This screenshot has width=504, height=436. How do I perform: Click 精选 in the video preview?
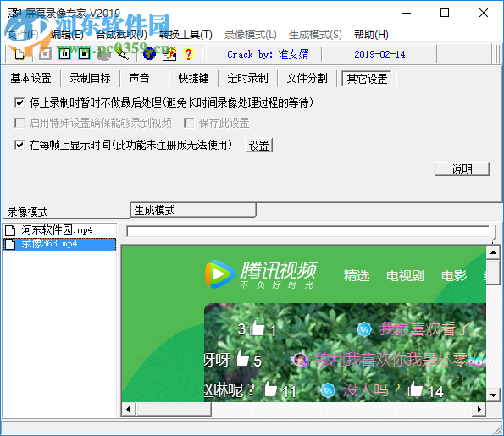pos(357,276)
